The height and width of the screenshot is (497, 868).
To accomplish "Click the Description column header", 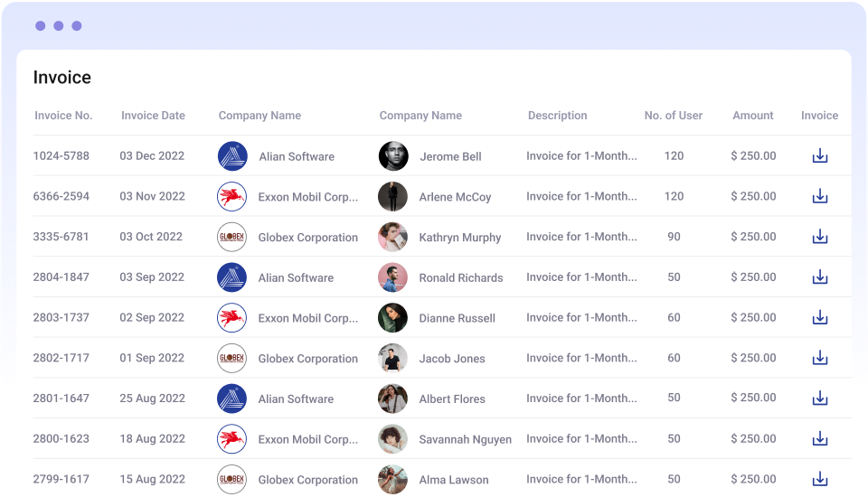I will [x=557, y=116].
